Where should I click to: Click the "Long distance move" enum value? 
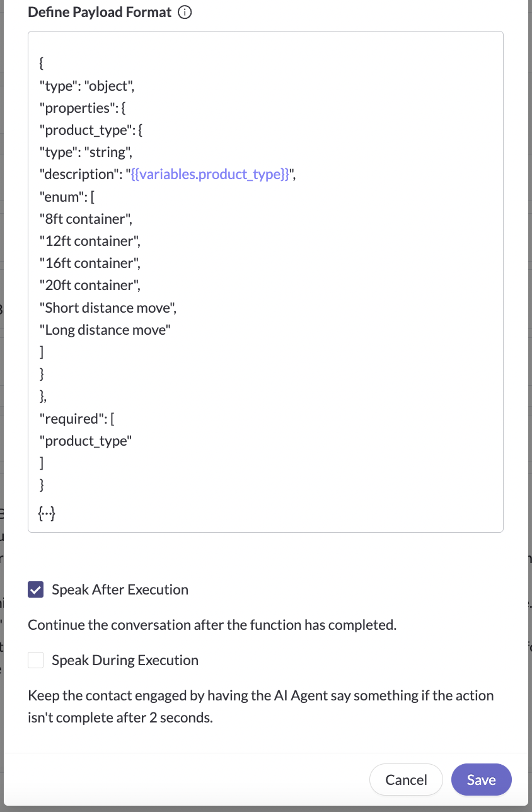pyautogui.click(x=105, y=330)
